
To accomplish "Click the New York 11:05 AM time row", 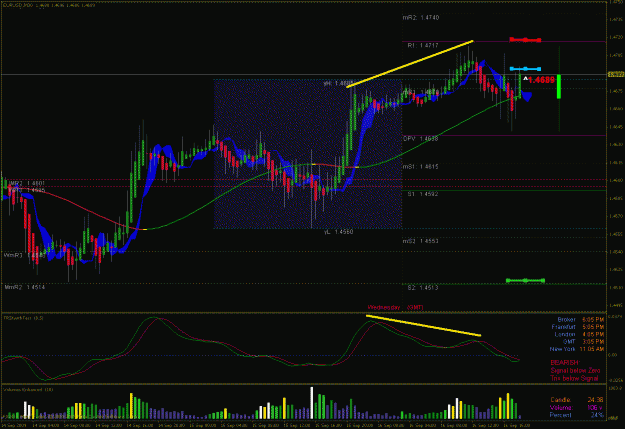I will click(x=577, y=349).
